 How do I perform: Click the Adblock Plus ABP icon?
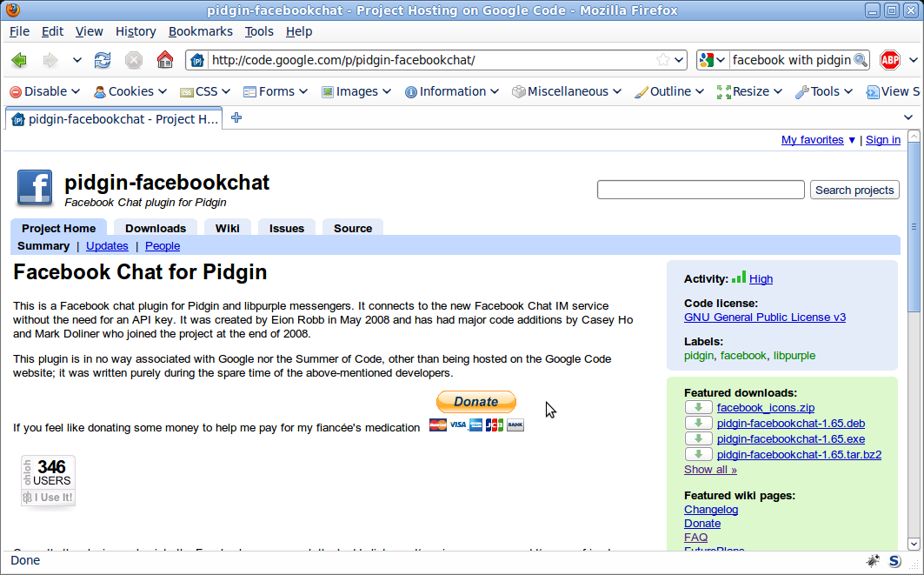click(890, 59)
